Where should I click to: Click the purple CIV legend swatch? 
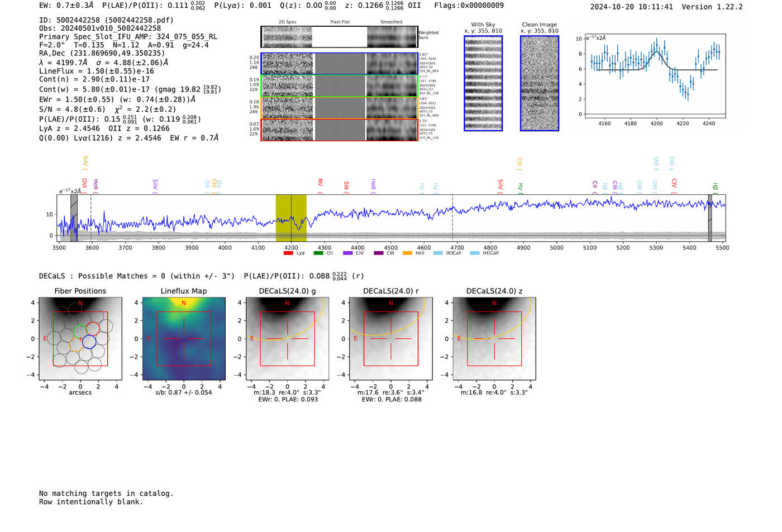(x=348, y=253)
